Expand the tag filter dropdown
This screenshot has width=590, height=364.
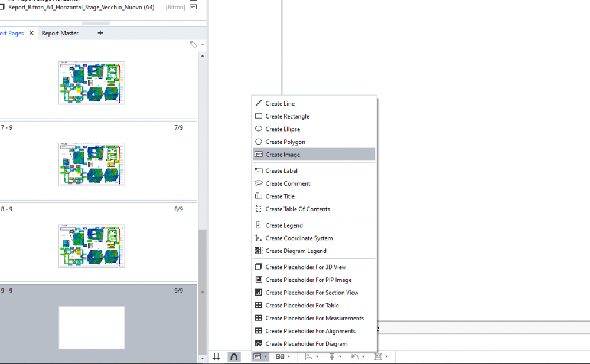(x=202, y=44)
